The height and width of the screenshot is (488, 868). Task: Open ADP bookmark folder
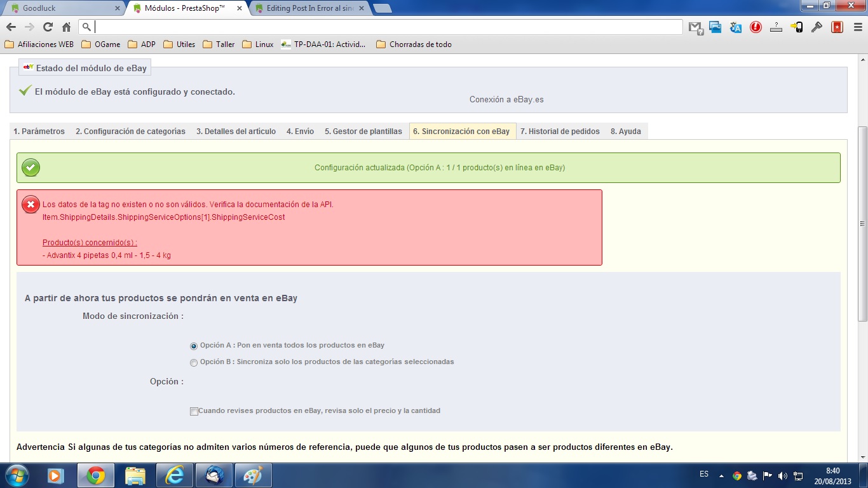[x=142, y=44]
